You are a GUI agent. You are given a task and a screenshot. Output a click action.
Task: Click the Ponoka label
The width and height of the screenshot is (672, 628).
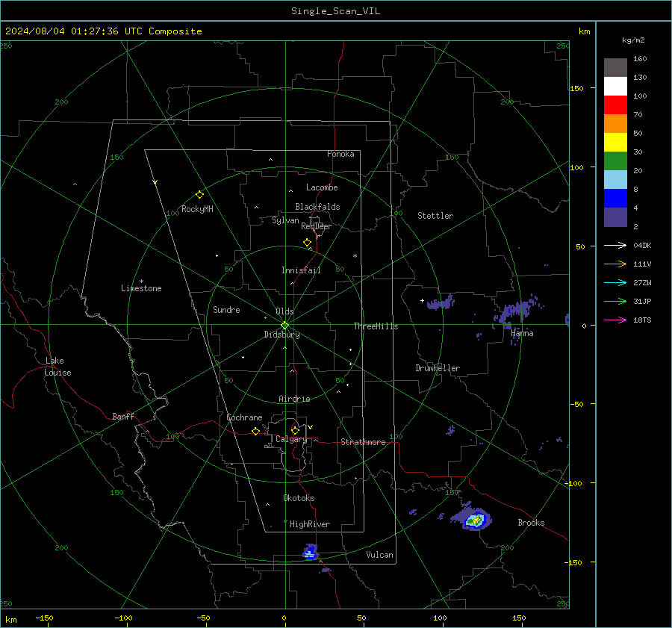tap(340, 154)
